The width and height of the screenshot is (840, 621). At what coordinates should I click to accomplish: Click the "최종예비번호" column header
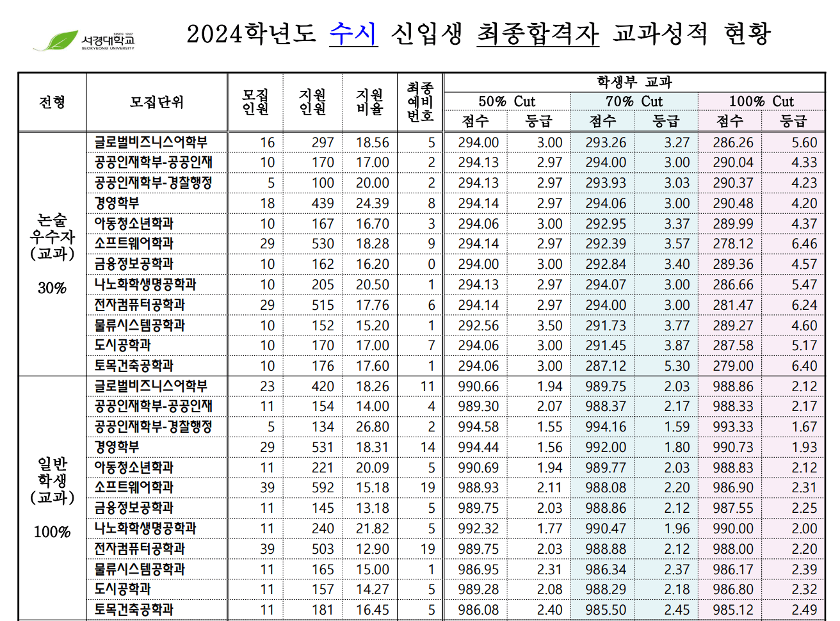[x=421, y=102]
